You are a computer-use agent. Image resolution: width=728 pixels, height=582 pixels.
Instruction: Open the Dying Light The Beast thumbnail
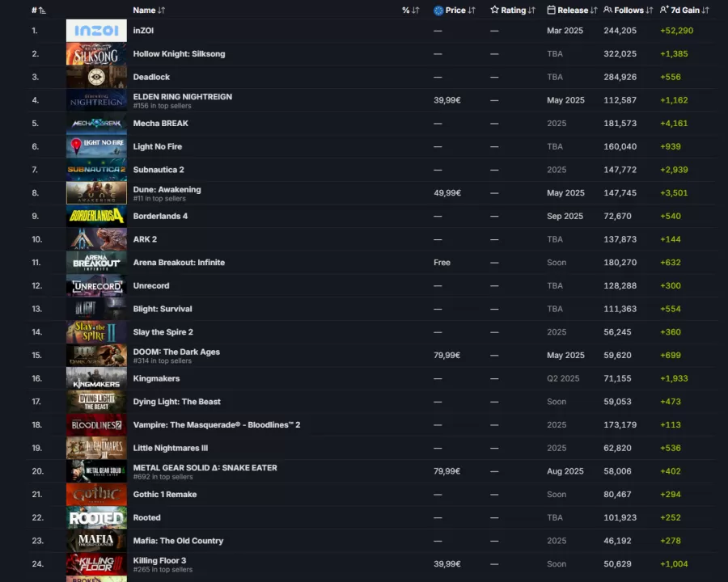pos(96,402)
